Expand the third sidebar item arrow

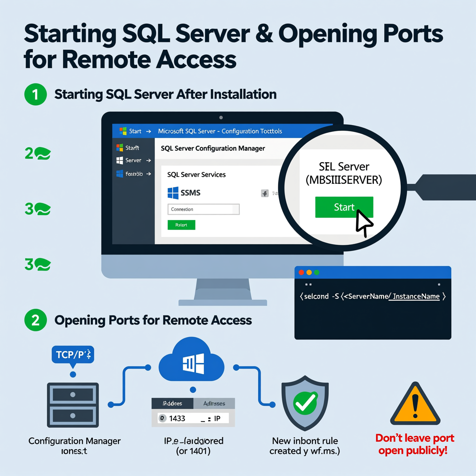click(149, 174)
